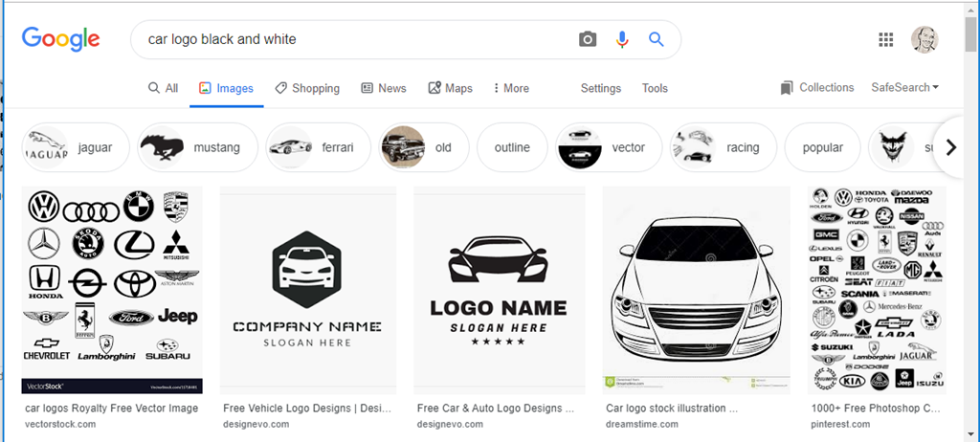980x442 pixels.
Task: Switch to the News tab
Action: (x=384, y=88)
